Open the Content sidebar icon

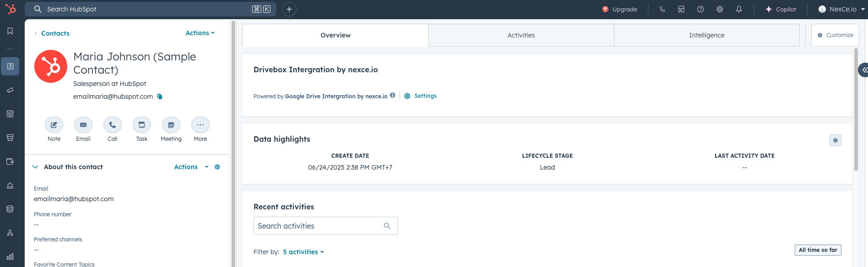[x=10, y=114]
